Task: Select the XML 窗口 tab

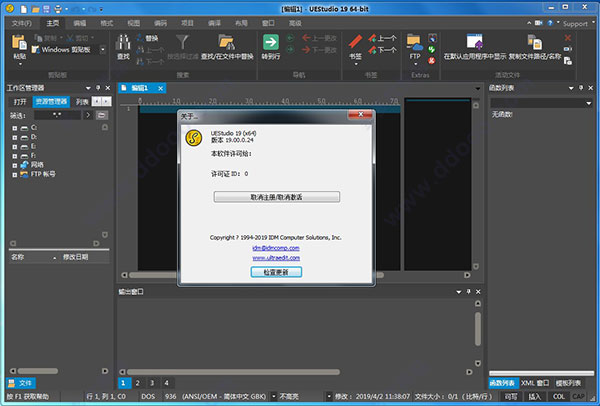Action: pyautogui.click(x=535, y=383)
